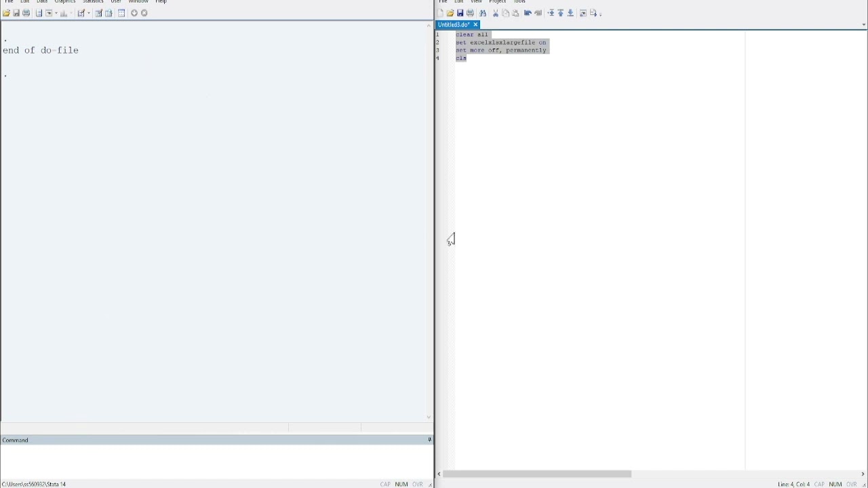Image resolution: width=868 pixels, height=488 pixels.
Task: Click the Break (stop) icon
Action: click(144, 13)
